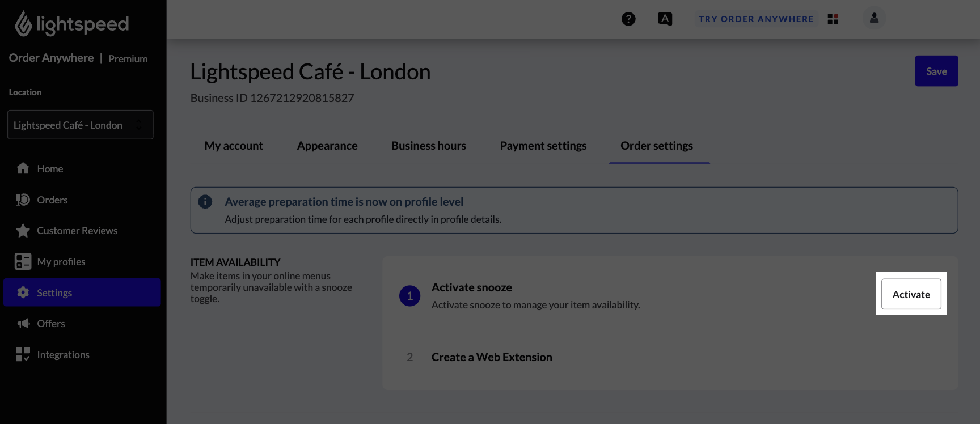The image size is (980, 424).
Task: Save the current settings
Action: [936, 71]
